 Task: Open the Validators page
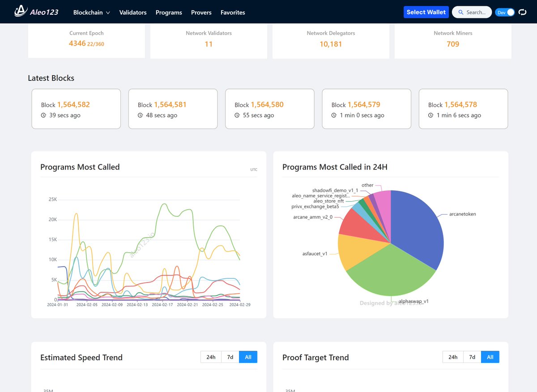(133, 13)
